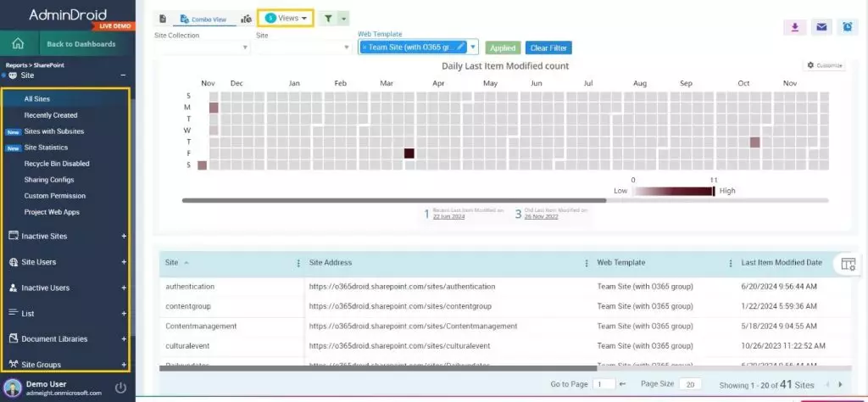Click the Clear Filter button

[548, 48]
